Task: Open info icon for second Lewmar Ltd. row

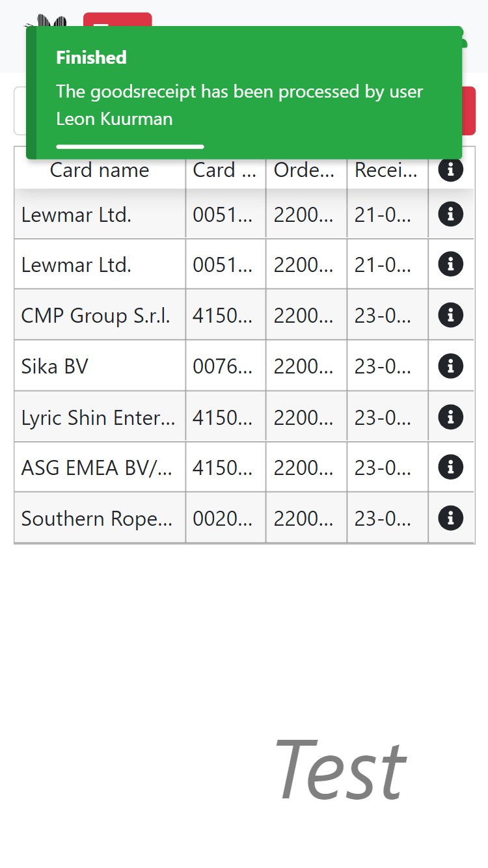Action: click(451, 264)
